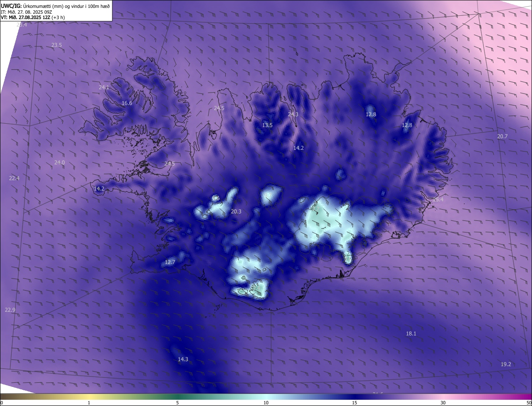Click the color scale tick labeled 10
The image size is (532, 406).
click(x=266, y=403)
